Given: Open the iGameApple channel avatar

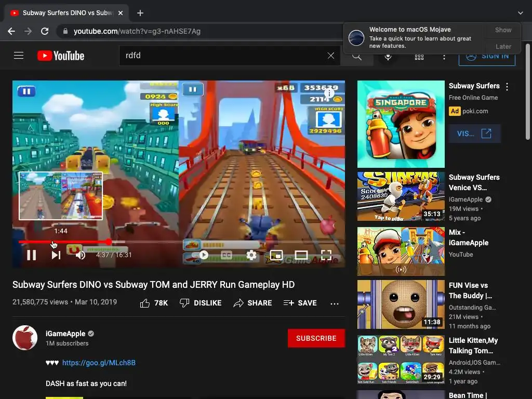Looking at the screenshot, I should (x=25, y=338).
